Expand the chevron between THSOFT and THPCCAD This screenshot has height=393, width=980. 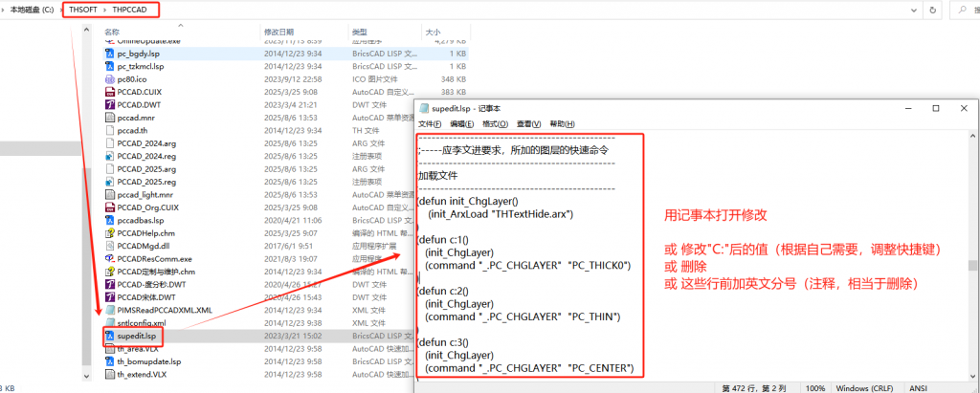point(105,10)
